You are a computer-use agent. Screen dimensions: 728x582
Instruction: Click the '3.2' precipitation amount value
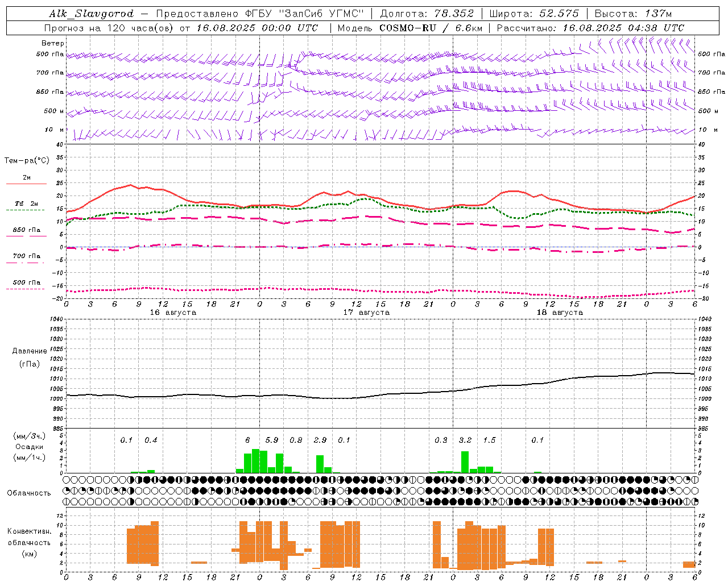(465, 440)
